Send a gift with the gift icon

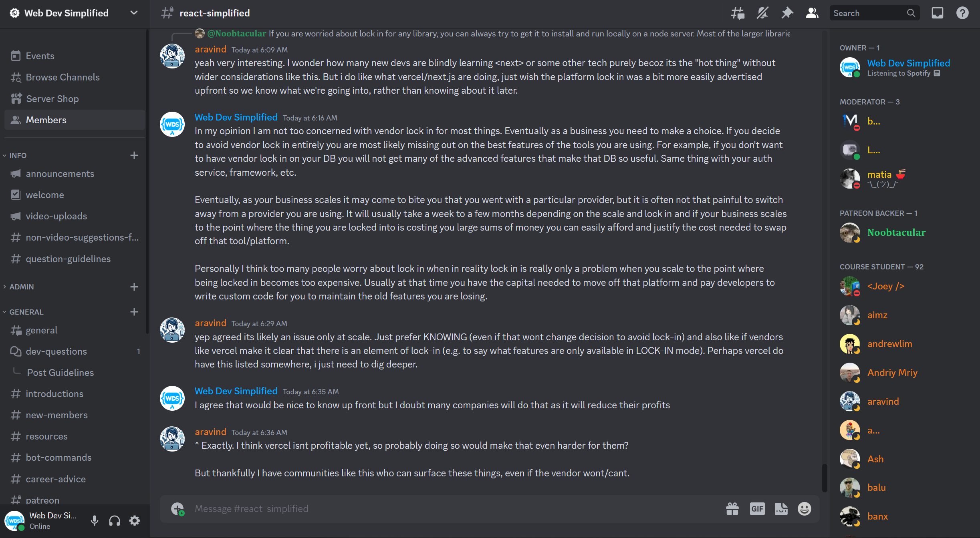tap(732, 509)
